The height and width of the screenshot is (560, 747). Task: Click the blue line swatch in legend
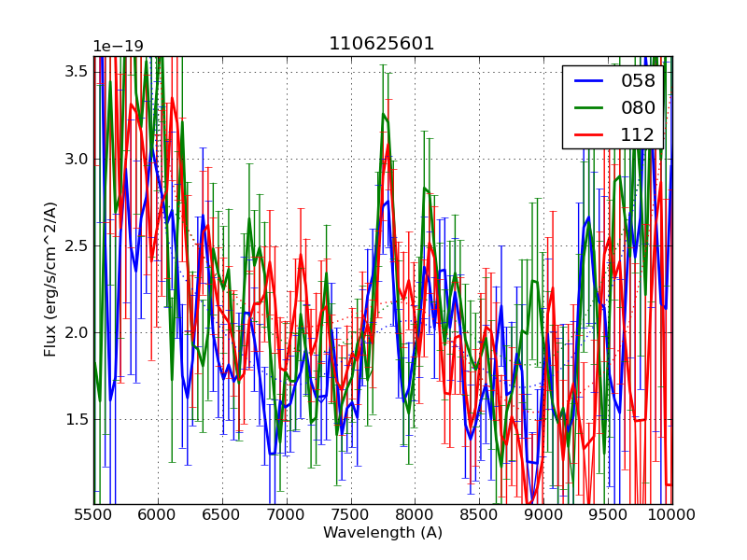tap(588, 81)
